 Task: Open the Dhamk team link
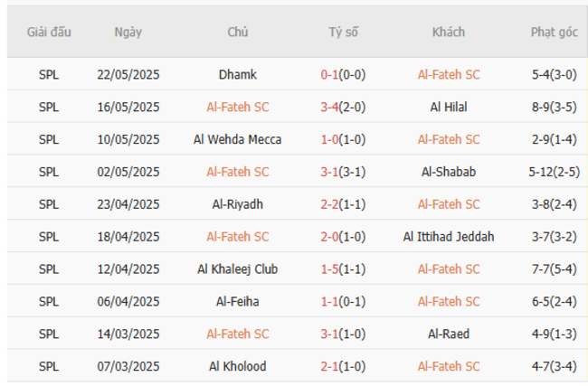tap(238, 75)
